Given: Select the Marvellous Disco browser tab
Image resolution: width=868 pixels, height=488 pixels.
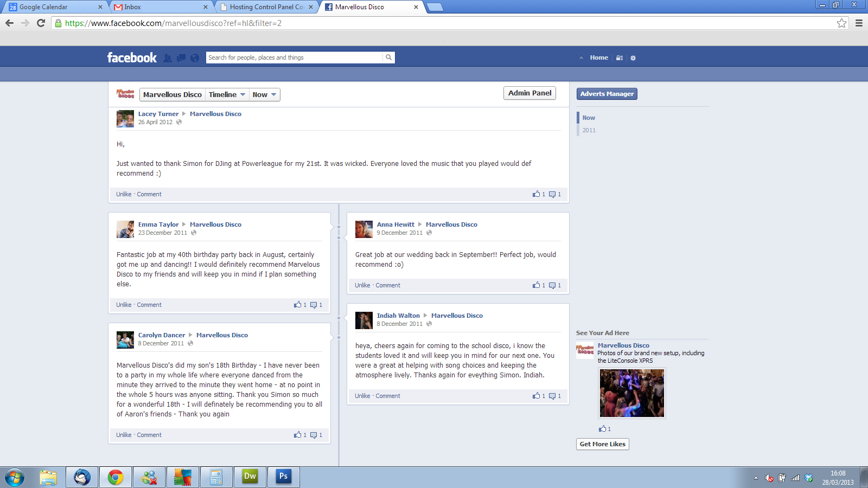Looking at the screenshot, I should [x=372, y=7].
